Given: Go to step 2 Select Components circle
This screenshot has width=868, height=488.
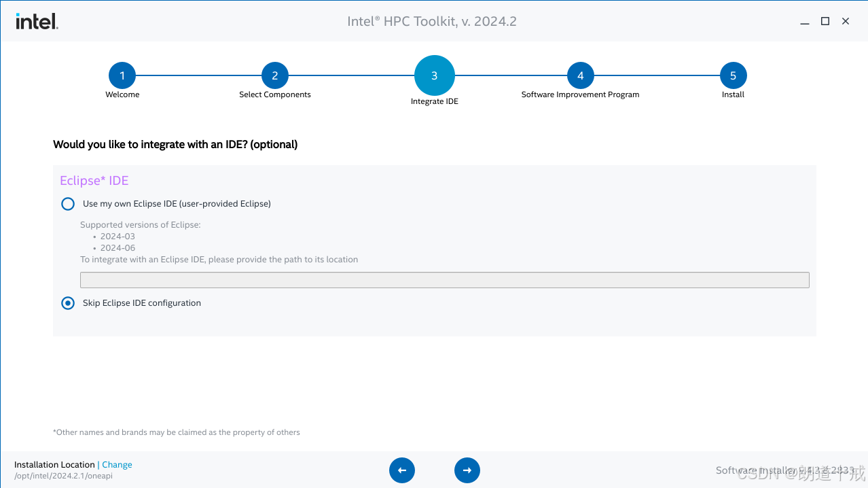Looking at the screenshot, I should click(x=275, y=75).
